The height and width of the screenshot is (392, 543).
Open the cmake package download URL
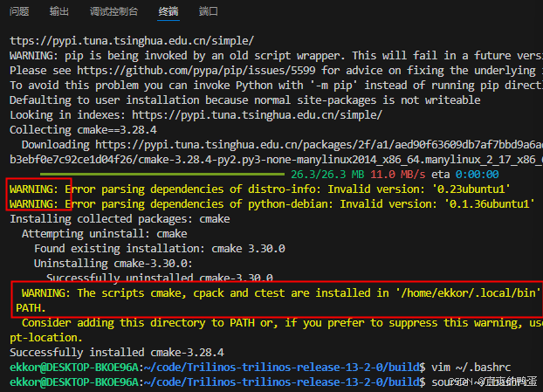tap(319, 145)
